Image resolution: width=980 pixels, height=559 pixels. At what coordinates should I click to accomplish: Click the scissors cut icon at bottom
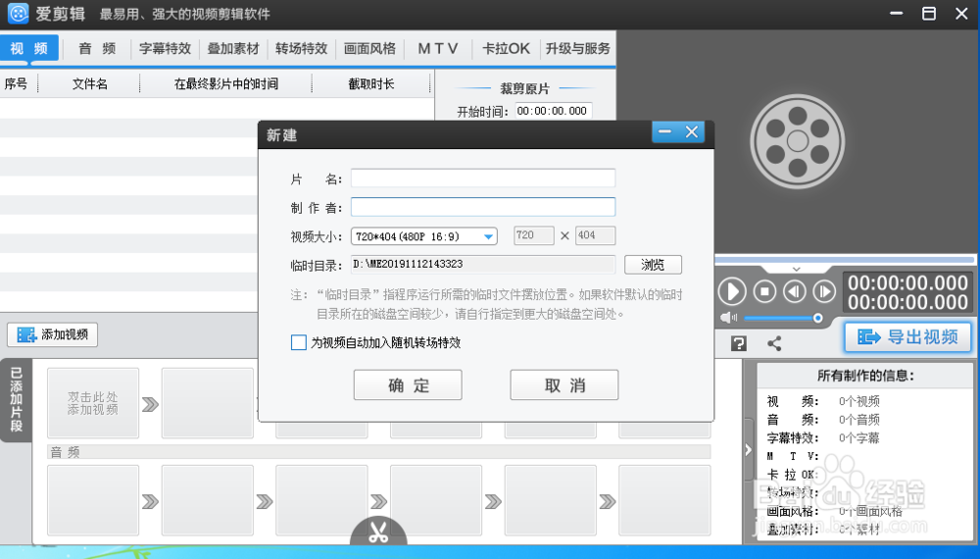[x=378, y=533]
